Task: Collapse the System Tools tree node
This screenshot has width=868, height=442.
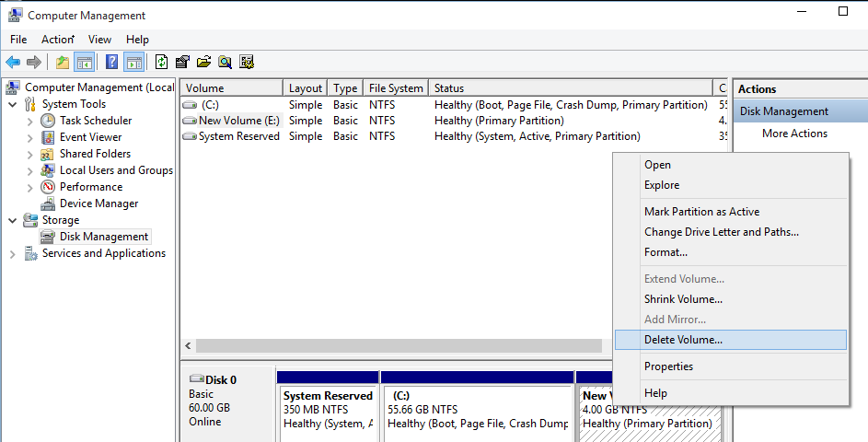Action: pyautogui.click(x=13, y=104)
